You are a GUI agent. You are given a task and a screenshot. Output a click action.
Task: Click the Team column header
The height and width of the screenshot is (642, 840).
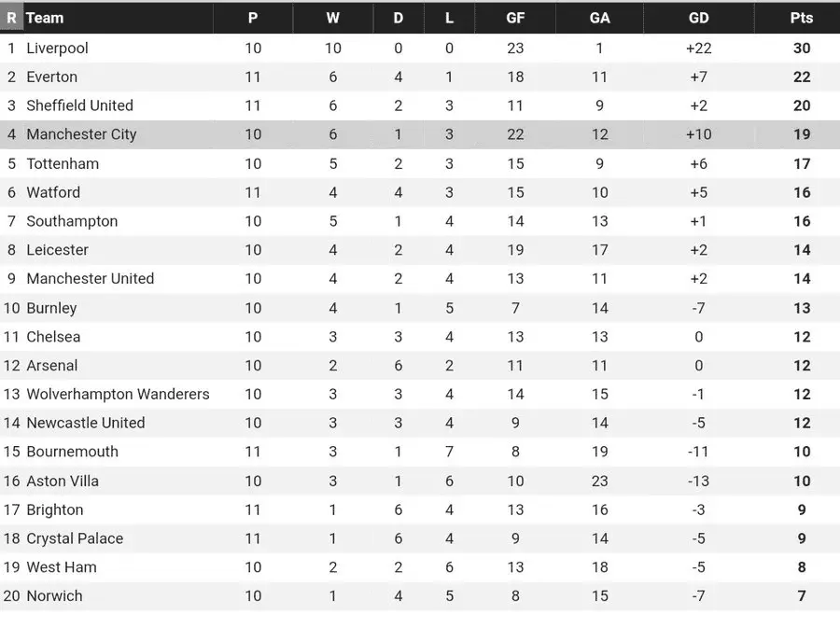click(x=45, y=18)
